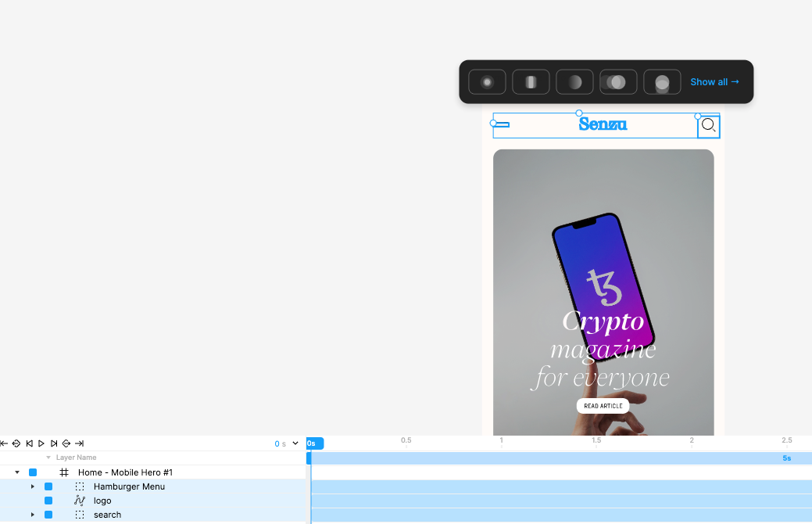Jump to the end of the timeline

79,443
